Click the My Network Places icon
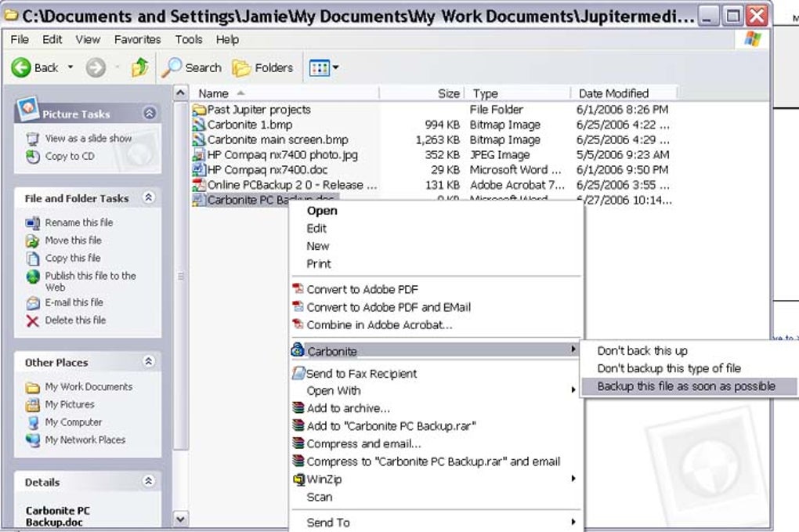Image resolution: width=799 pixels, height=532 pixels. 33,440
